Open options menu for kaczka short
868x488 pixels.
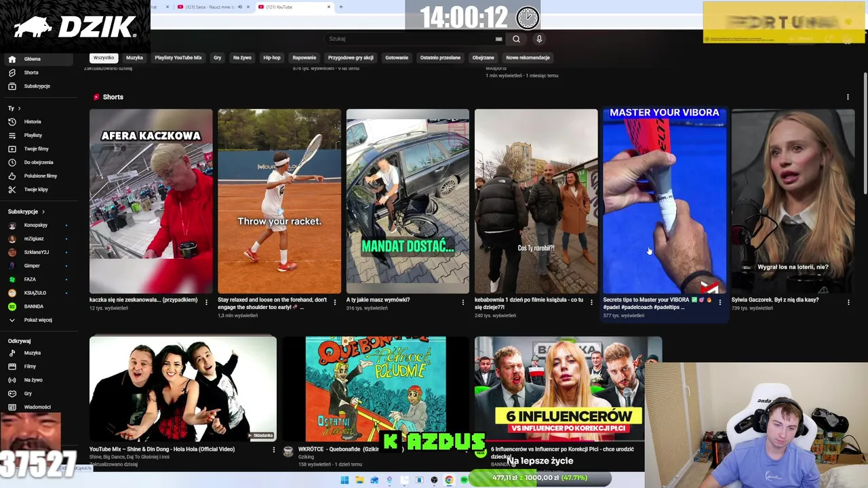(x=206, y=302)
